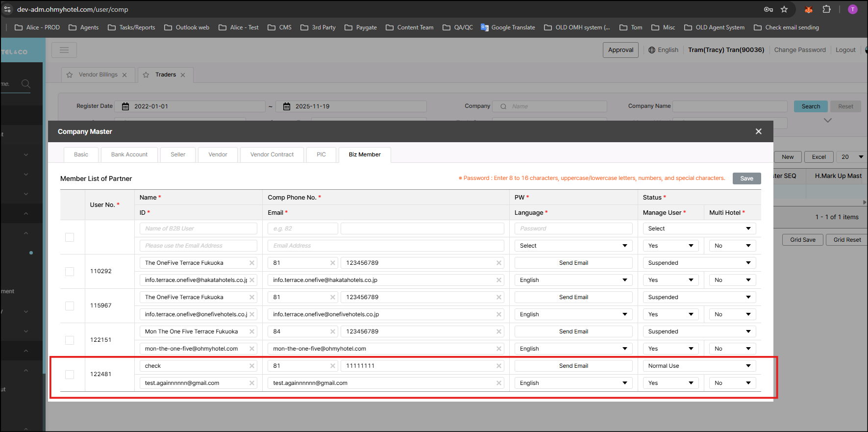This screenshot has height=432, width=868.
Task: Open the Normal Use status dropdown
Action: 699,366
